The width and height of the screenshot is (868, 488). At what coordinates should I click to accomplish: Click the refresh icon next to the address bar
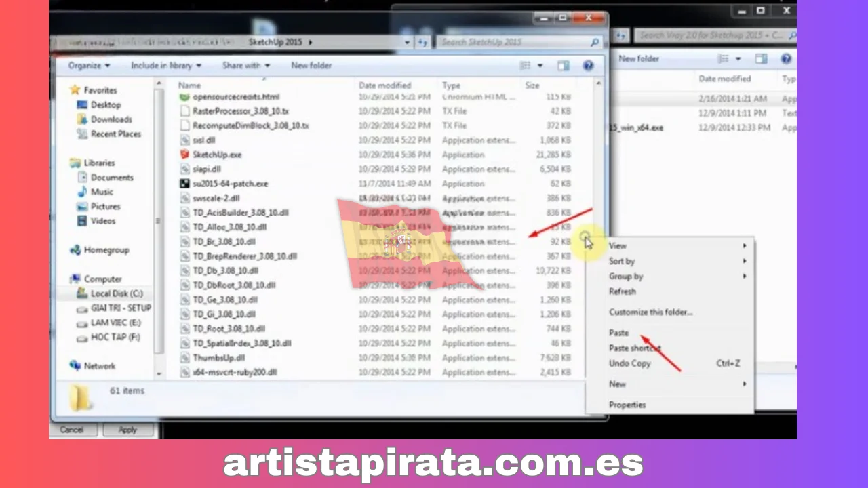point(423,42)
